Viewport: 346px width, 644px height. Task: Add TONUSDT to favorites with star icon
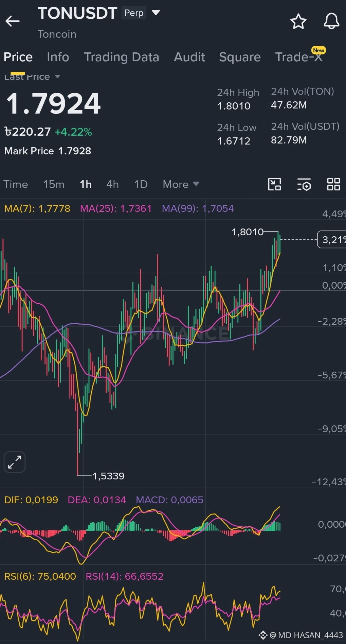point(298,21)
